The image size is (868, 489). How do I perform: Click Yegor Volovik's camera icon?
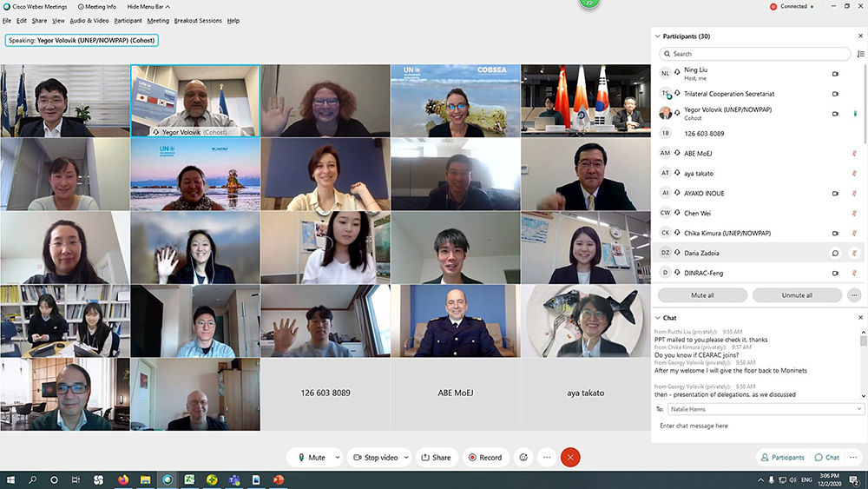(835, 114)
